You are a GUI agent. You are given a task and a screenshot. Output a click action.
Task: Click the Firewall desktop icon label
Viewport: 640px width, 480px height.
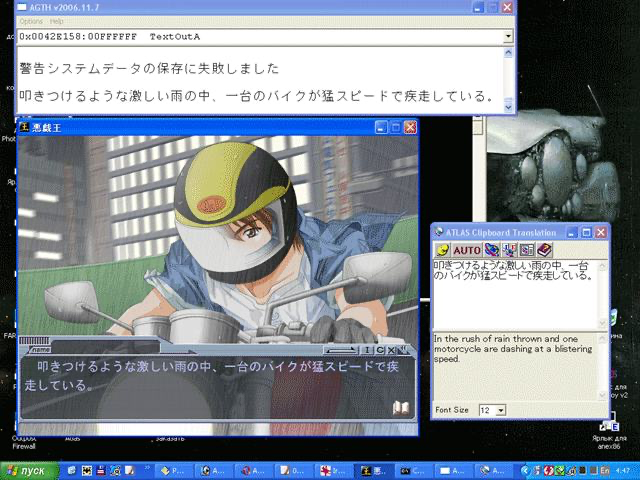24,447
